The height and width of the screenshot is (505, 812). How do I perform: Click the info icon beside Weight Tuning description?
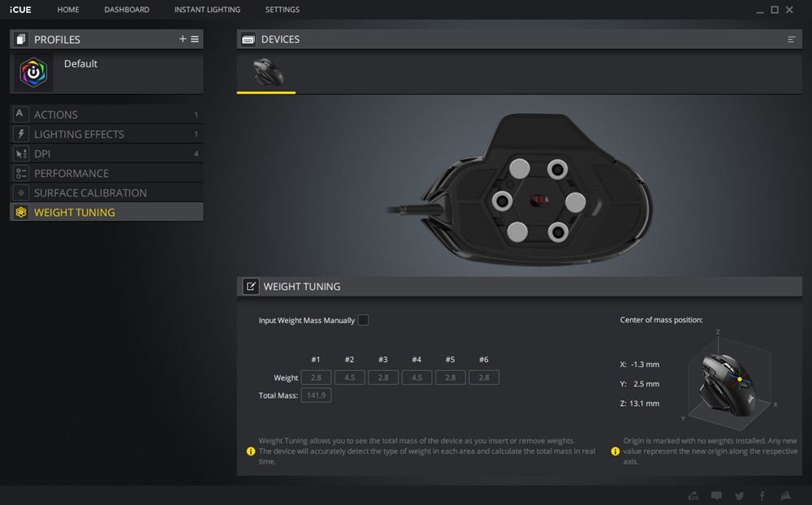coord(251,451)
